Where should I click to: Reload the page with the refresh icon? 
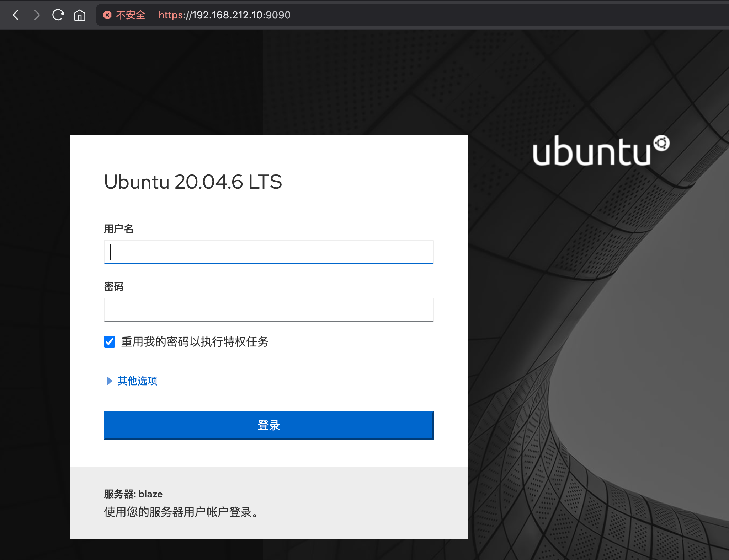click(x=58, y=15)
